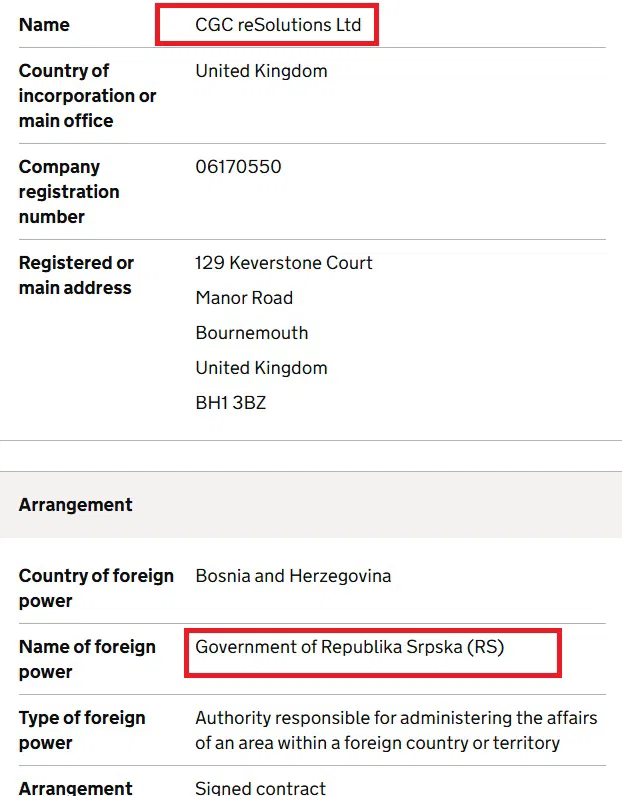Click the Registered or main address label

pyautogui.click(x=76, y=275)
